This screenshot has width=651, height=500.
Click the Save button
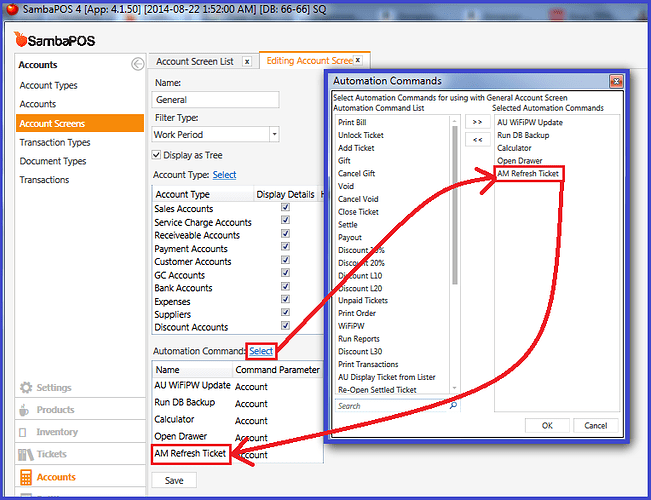point(174,480)
